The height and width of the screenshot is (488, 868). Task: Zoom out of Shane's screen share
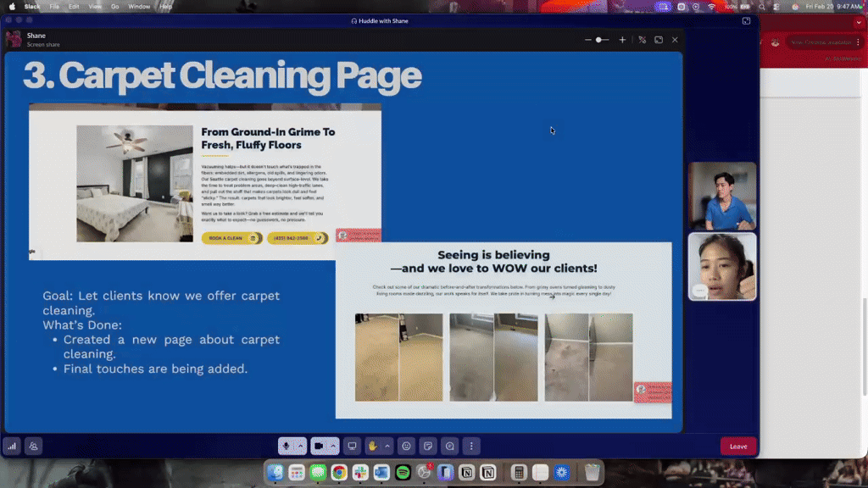pos(588,40)
